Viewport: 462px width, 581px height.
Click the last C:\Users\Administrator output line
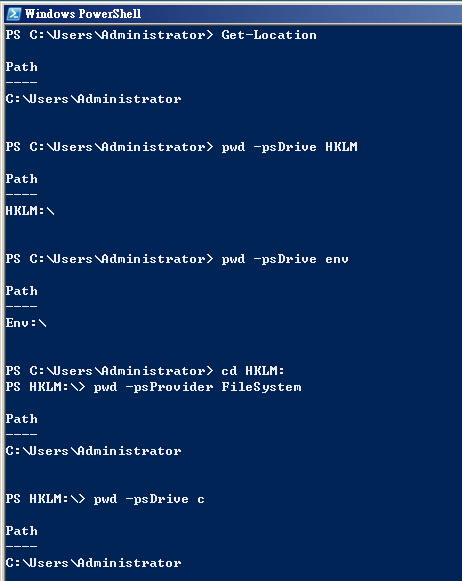click(93, 563)
